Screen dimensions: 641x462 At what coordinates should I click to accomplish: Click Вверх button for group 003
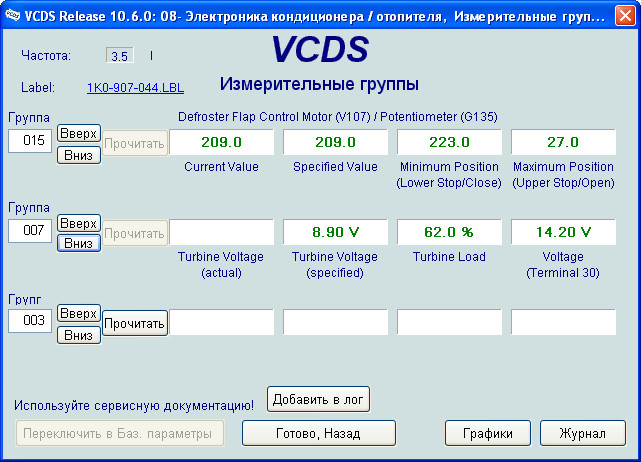tap(78, 313)
